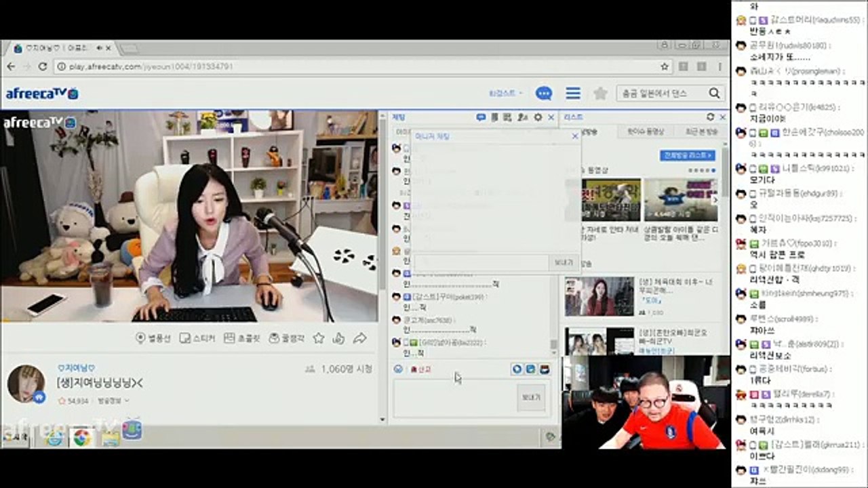Viewport: 868px width, 488px height.
Task: Click the main chat message input box
Action: pyautogui.click(x=454, y=398)
